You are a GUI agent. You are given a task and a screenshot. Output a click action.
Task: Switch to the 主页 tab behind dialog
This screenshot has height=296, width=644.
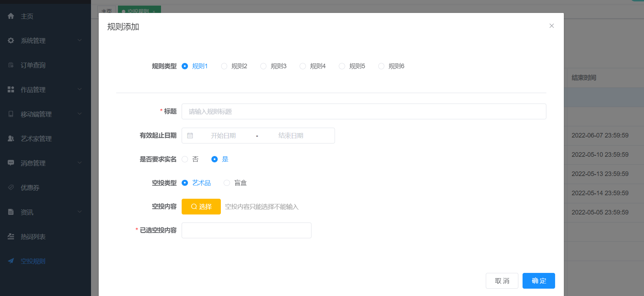[106, 10]
